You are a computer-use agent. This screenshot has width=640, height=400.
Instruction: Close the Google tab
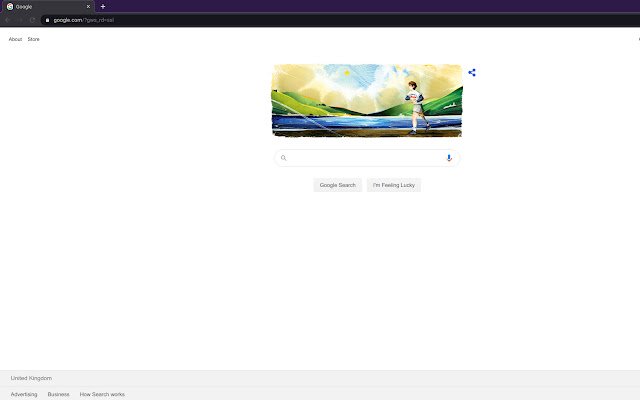88,7
